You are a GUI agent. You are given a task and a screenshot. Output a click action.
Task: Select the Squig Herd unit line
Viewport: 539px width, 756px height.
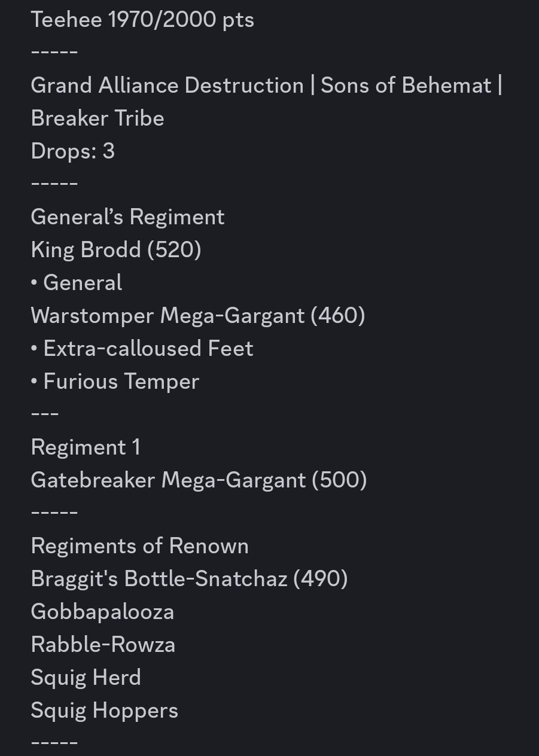pos(86,678)
